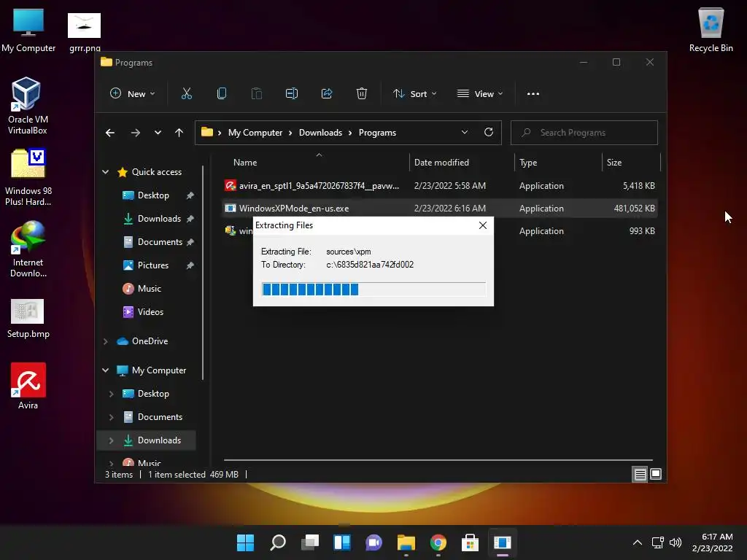Open the See more three-dots menu
Image resolution: width=747 pixels, height=560 pixels.
pos(533,94)
